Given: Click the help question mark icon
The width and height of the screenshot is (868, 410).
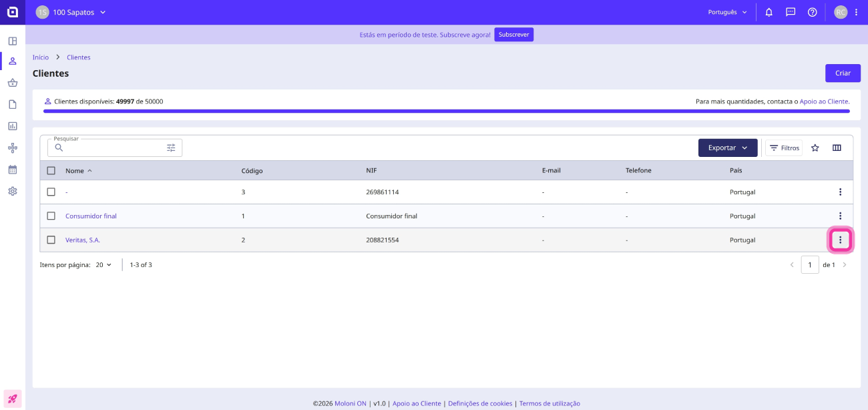Looking at the screenshot, I should pyautogui.click(x=813, y=12).
